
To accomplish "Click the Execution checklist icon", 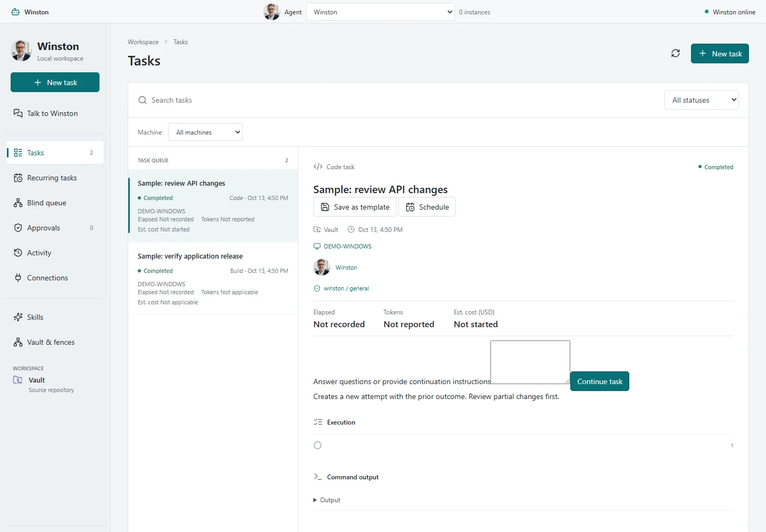I will click(x=318, y=422).
